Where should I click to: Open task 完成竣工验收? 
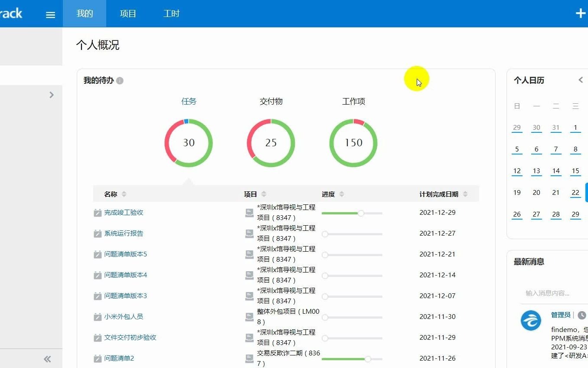[124, 213]
